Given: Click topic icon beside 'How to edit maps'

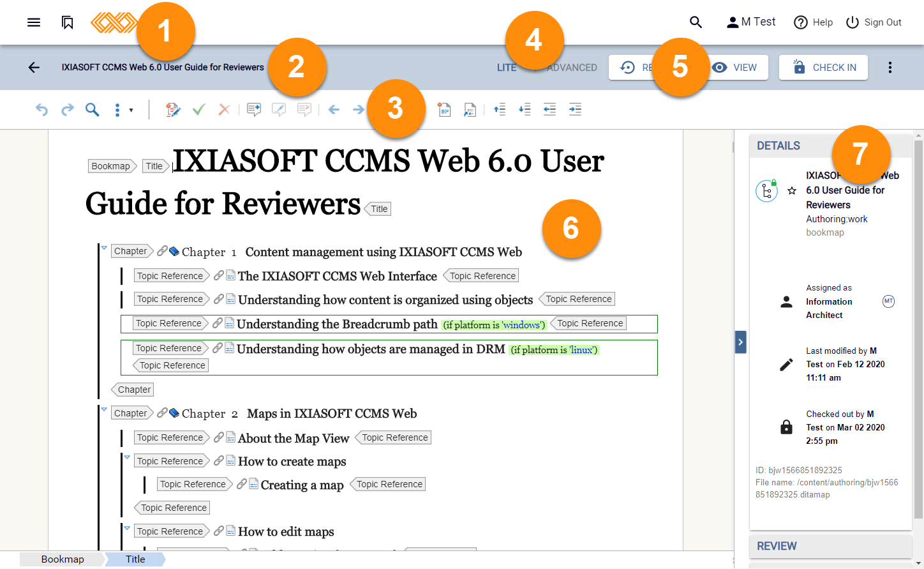Looking at the screenshot, I should coord(231,531).
